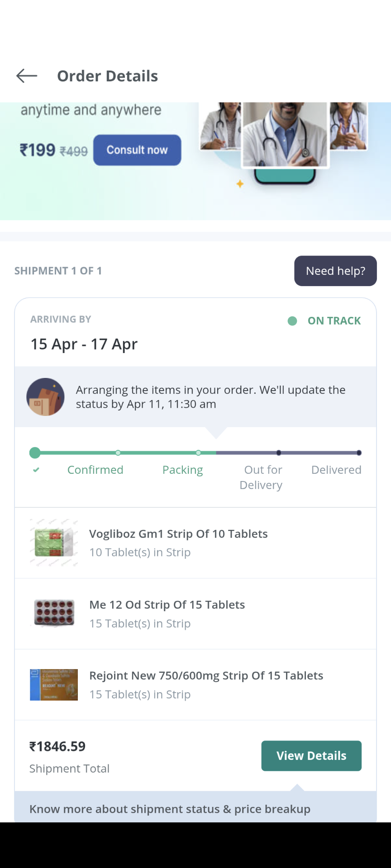Open Vogliboz Gm1 product image
391x868 pixels.
click(x=54, y=543)
